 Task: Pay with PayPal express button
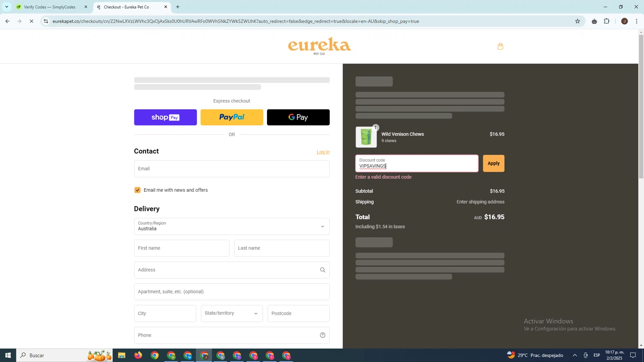click(232, 117)
